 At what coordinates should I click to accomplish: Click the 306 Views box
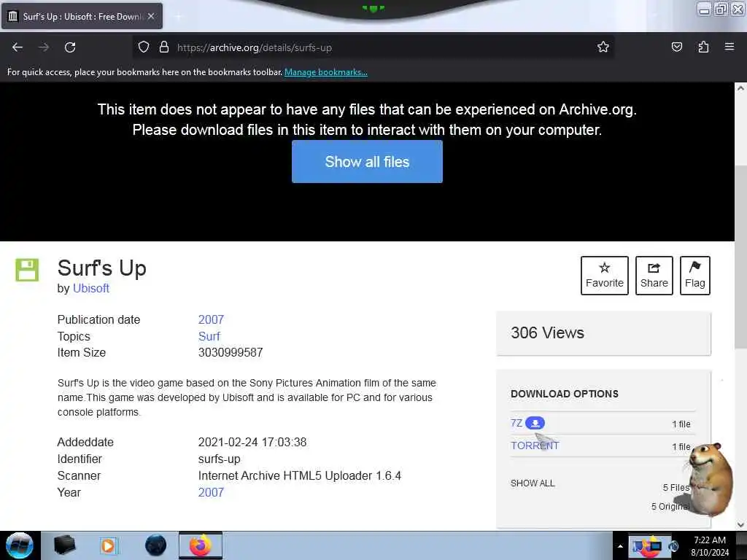click(603, 333)
